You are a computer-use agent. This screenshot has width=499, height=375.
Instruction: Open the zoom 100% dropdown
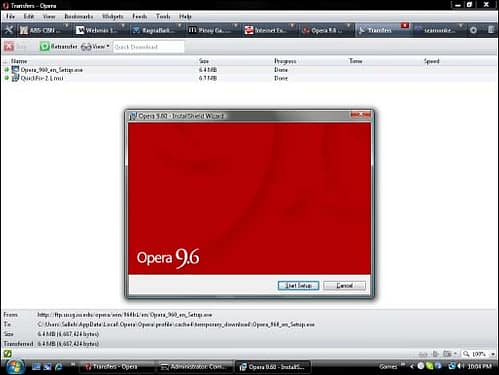pos(493,354)
